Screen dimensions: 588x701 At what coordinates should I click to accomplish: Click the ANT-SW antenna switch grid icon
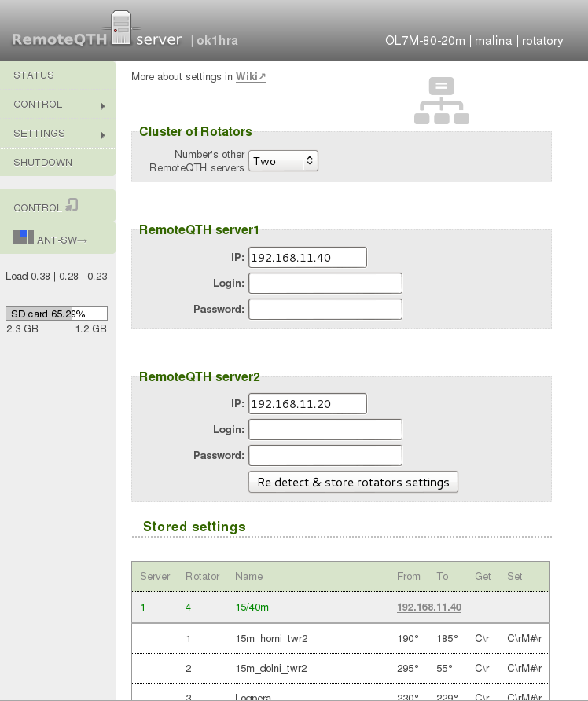point(24,237)
